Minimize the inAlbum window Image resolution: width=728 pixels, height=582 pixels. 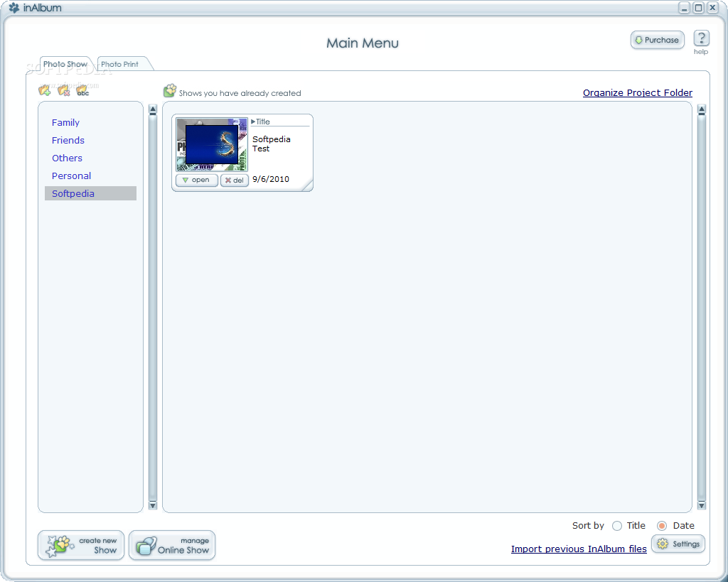[x=684, y=8]
